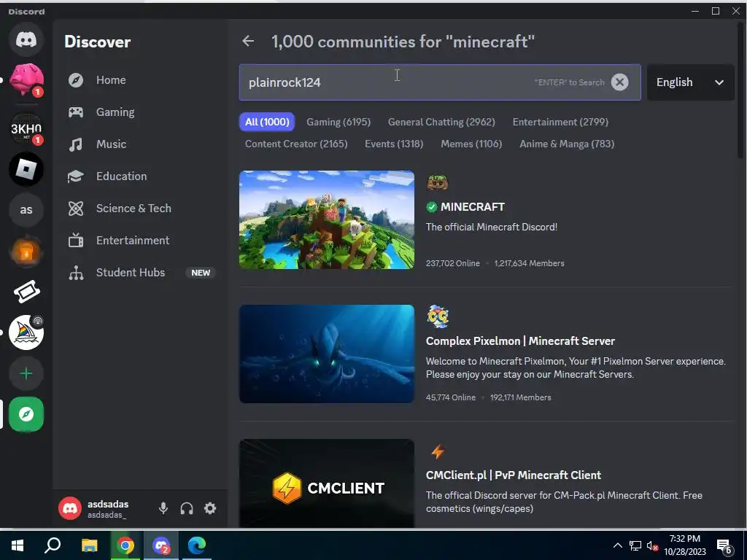Select Gaming in Discover sidebar
This screenshot has width=747, height=560.
pos(141,112)
